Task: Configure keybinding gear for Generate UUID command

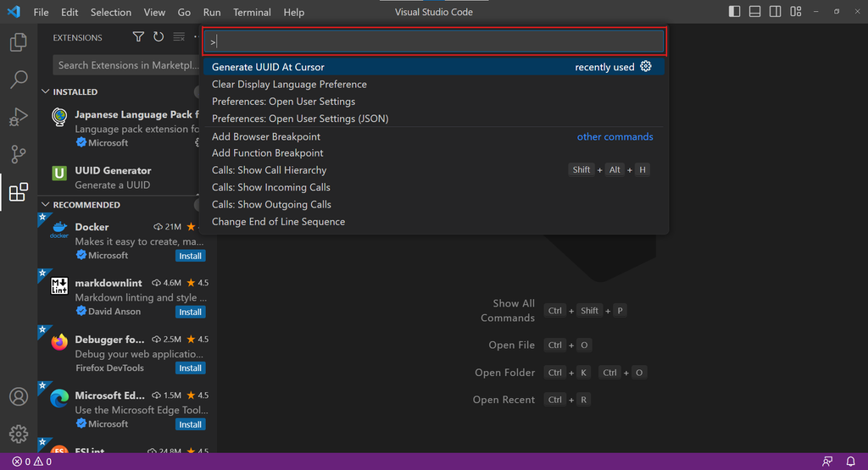Action: [x=646, y=67]
